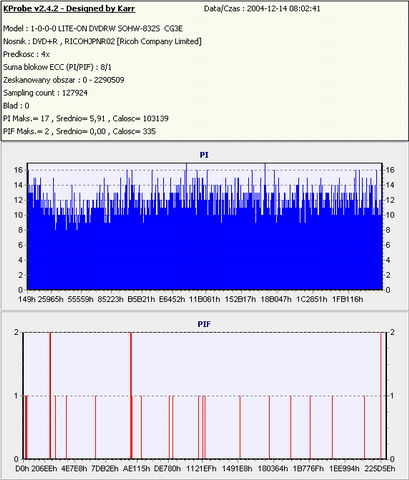The image size is (409, 480).
Task: Click the PI chart title
Action: point(204,155)
